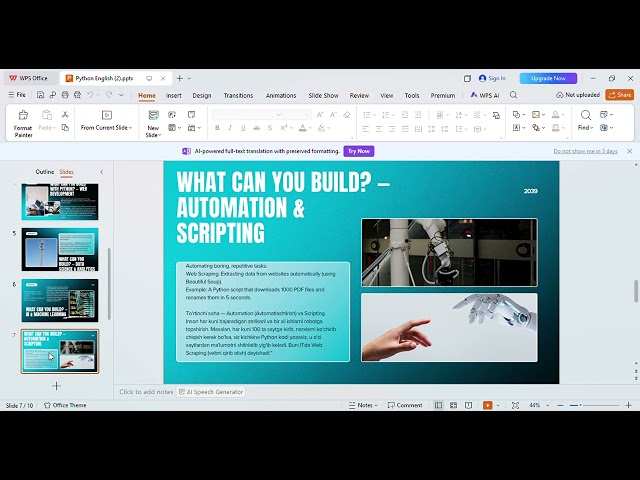Open the Insert ribbon tab
Viewport: 640px width, 480px height.
pyautogui.click(x=173, y=96)
